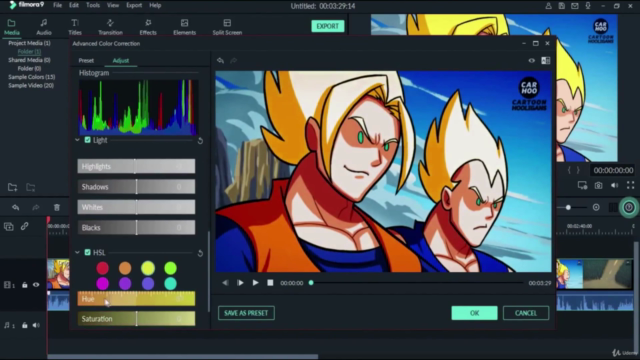Collapse the HSL section chevron
This screenshot has width=640, height=360.
tap(77, 252)
